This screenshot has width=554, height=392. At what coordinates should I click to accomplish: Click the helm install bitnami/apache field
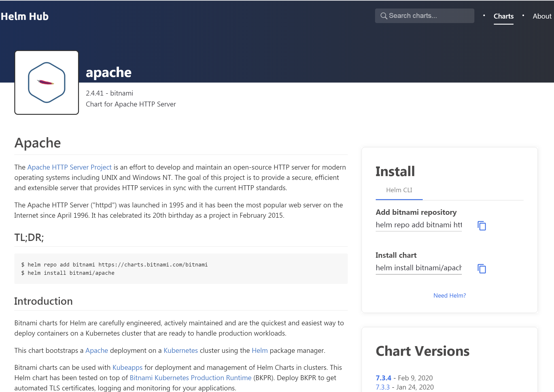click(x=418, y=268)
